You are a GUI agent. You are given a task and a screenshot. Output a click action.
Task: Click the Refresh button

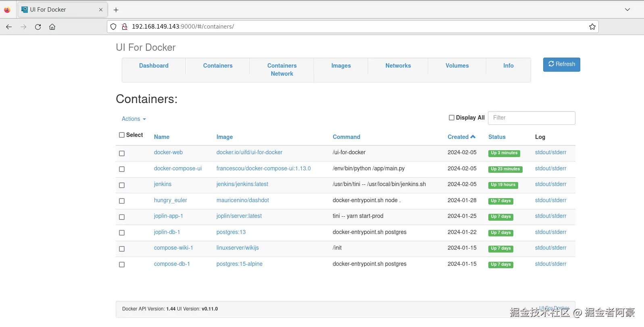pyautogui.click(x=561, y=64)
